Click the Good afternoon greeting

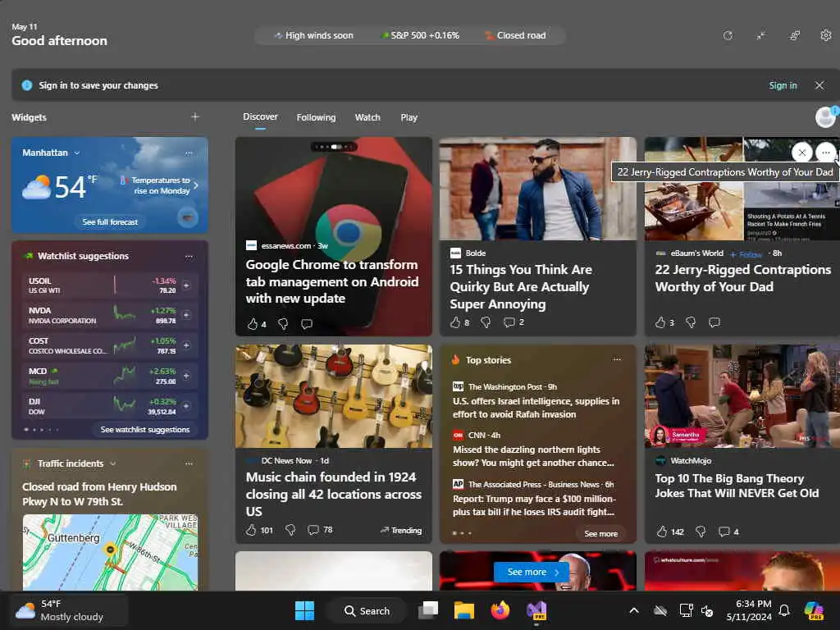(x=59, y=41)
